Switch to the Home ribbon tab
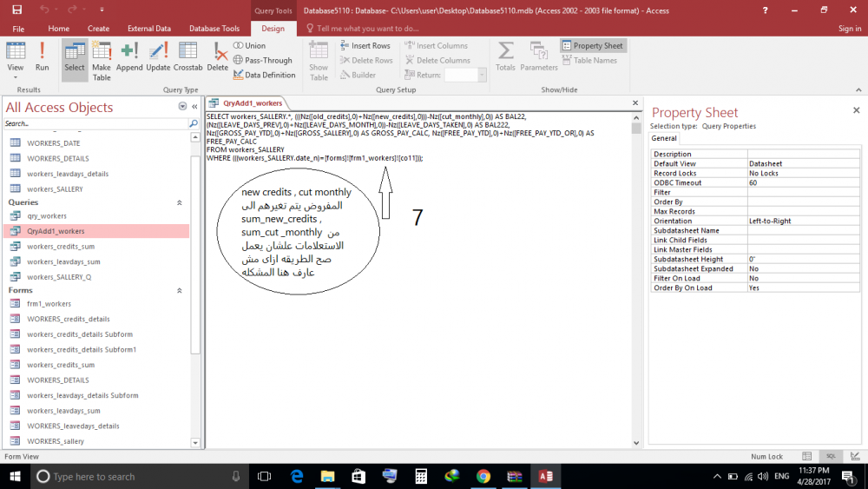This screenshot has height=489, width=868. [x=59, y=29]
